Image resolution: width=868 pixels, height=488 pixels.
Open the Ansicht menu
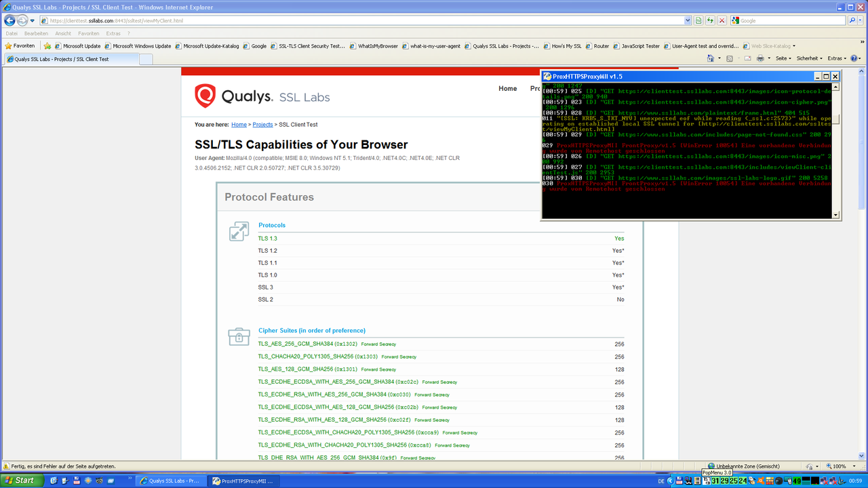[63, 33]
